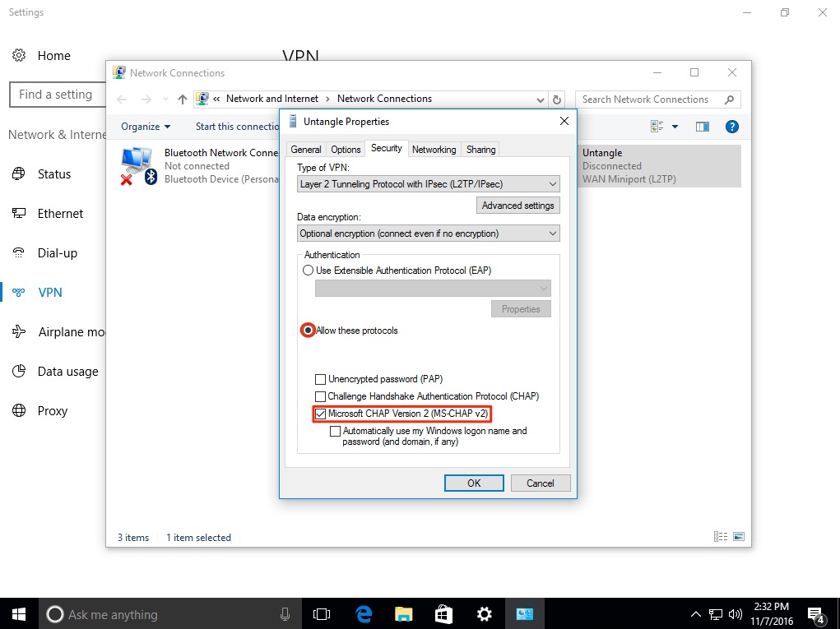Click the Search Network Connections field
The height and width of the screenshot is (629, 840).
(650, 99)
